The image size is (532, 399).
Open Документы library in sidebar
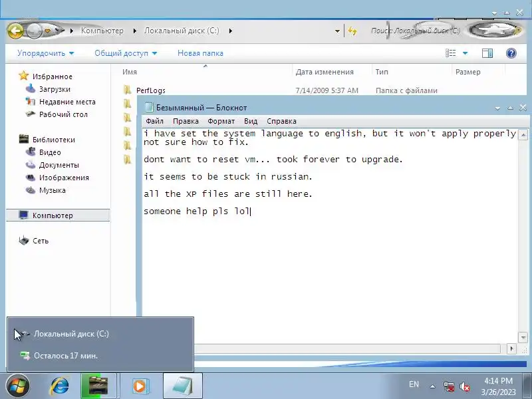(x=59, y=165)
